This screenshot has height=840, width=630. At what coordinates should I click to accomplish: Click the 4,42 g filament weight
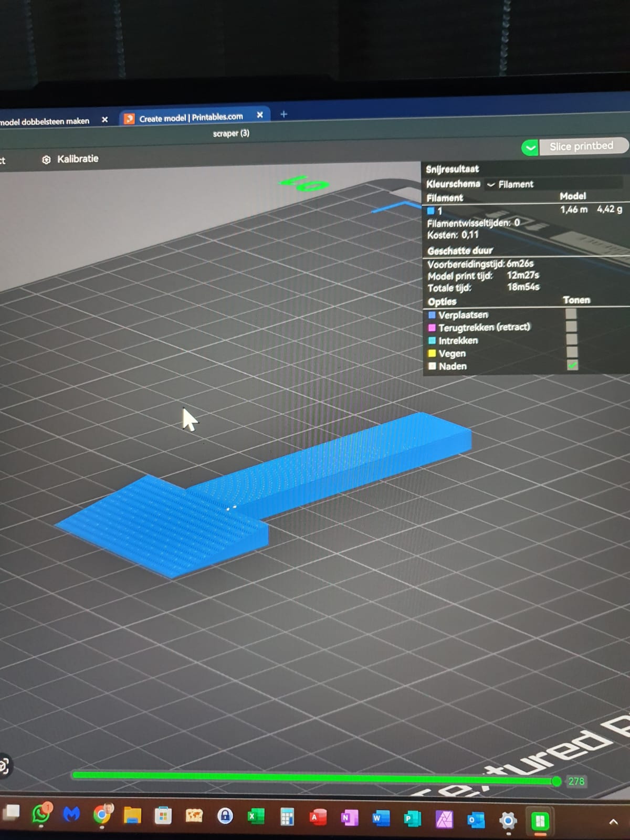tap(610, 209)
